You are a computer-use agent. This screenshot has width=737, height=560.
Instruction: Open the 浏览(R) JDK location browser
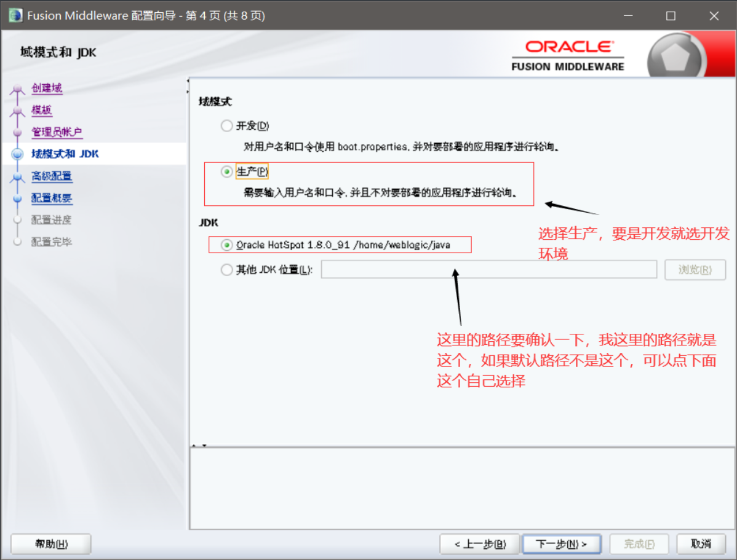(x=695, y=269)
